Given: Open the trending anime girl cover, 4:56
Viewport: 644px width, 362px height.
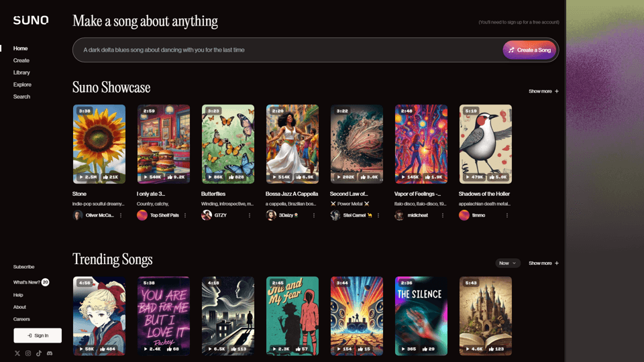Looking at the screenshot, I should 99,316.
